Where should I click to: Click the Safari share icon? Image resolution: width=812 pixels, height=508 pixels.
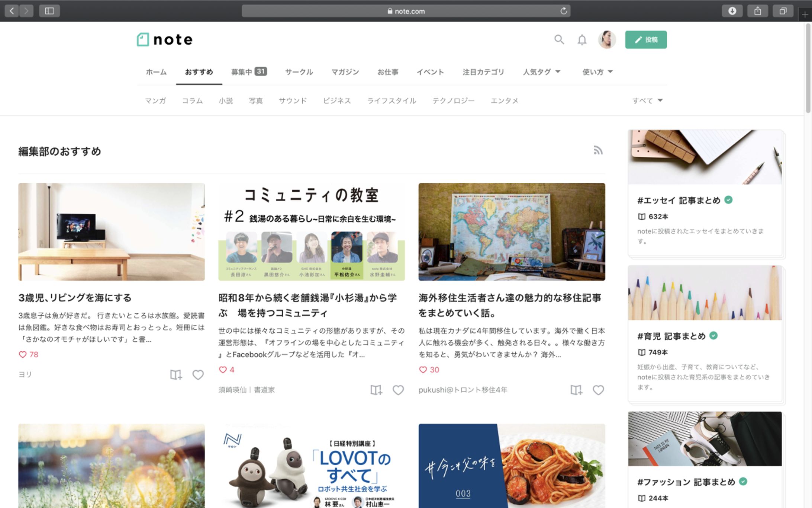757,11
